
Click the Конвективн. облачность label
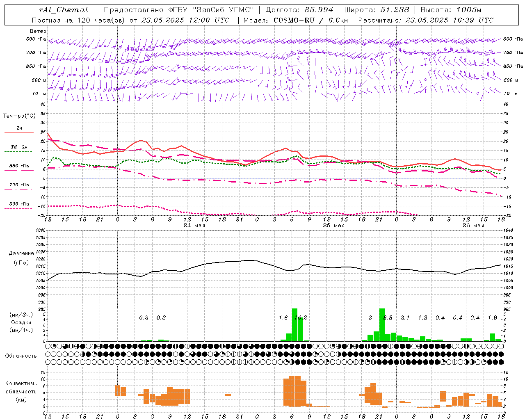tap(21, 388)
